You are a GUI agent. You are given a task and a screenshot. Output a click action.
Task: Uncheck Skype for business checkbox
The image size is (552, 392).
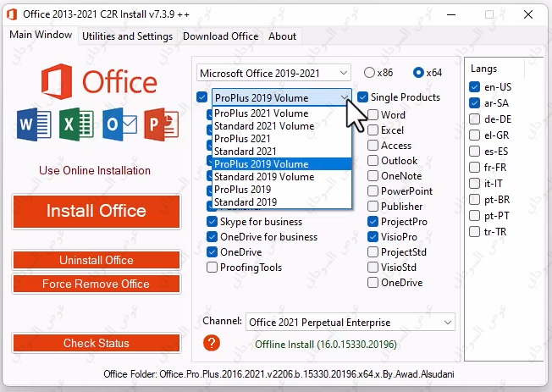coord(212,222)
